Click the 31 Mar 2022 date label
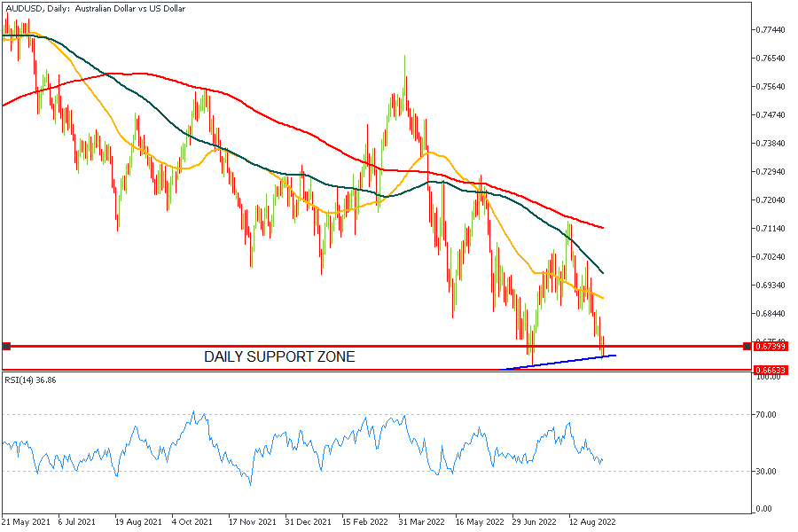This screenshot has height=532, width=798. pyautogui.click(x=420, y=521)
